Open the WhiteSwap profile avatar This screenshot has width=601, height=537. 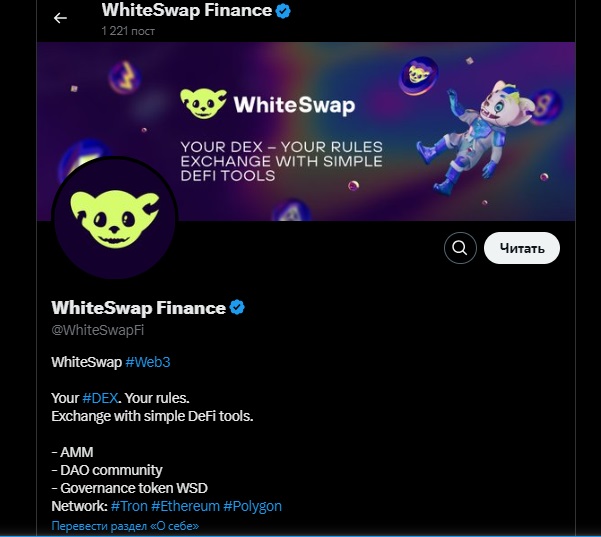click(113, 219)
